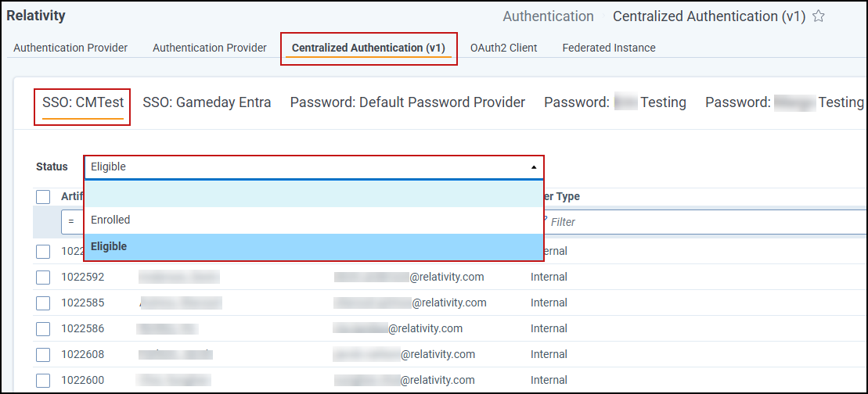The image size is (868, 394).
Task: Open the Federated Instance tab
Action: (x=609, y=48)
